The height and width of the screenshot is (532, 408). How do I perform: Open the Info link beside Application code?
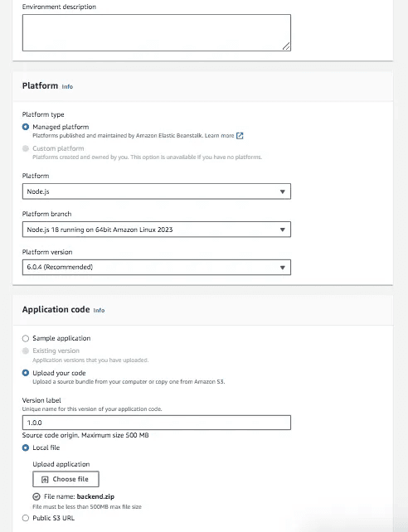click(99, 310)
